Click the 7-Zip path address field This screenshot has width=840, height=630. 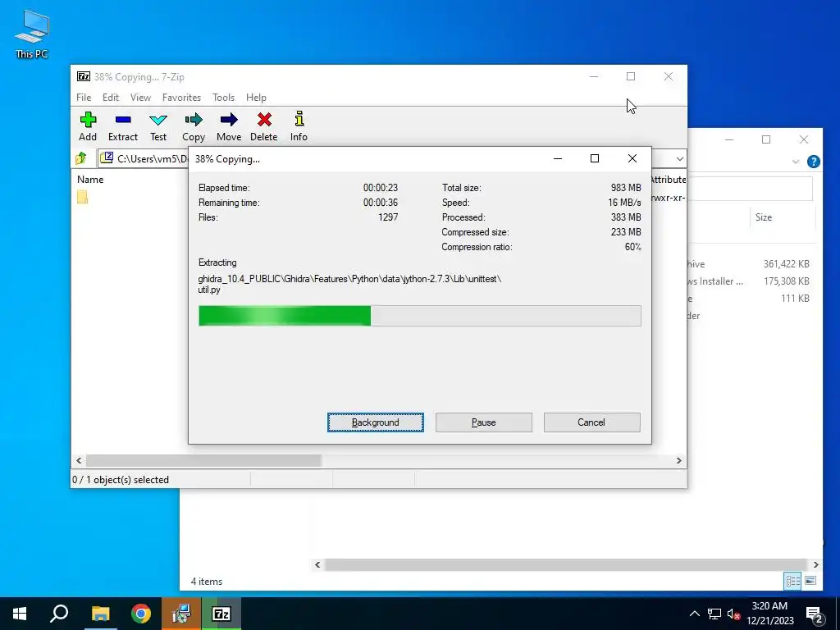(144, 158)
